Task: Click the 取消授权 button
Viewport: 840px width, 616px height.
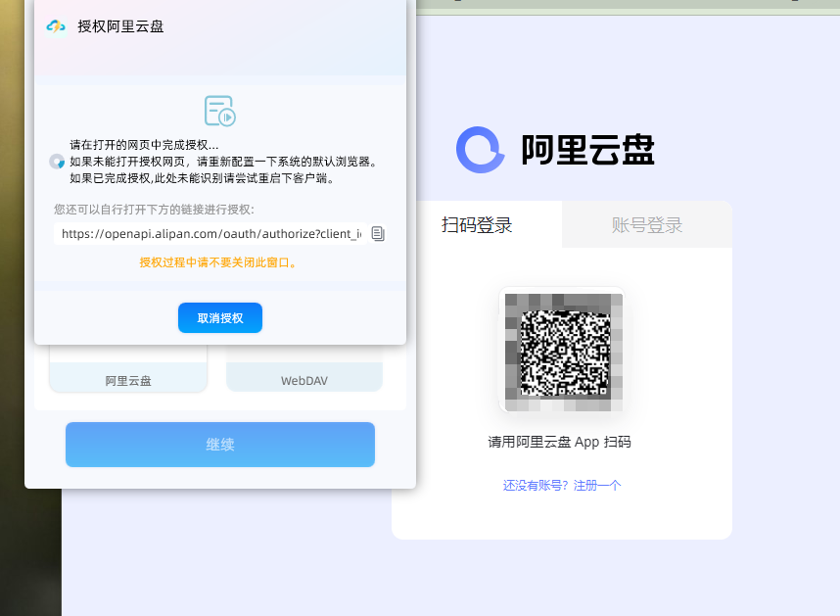Action: pyautogui.click(x=220, y=317)
